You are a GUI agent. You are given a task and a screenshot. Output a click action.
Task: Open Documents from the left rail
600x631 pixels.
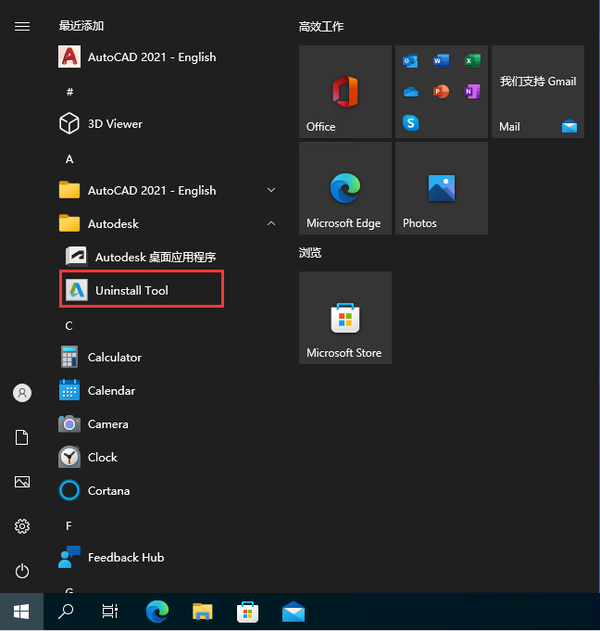tap(22, 437)
